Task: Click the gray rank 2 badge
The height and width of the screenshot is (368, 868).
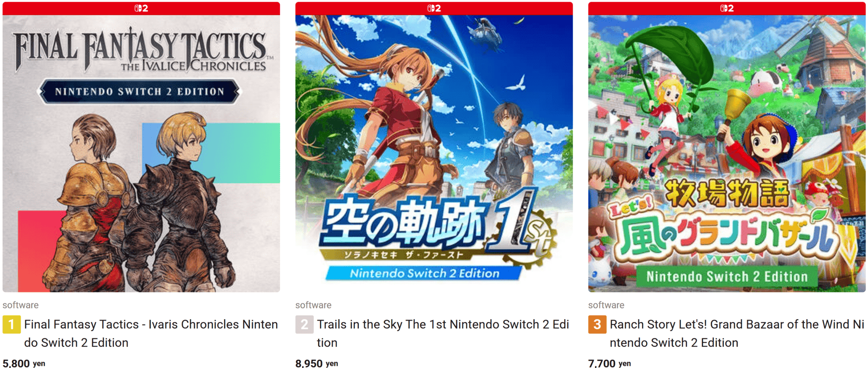Action: [x=304, y=325]
